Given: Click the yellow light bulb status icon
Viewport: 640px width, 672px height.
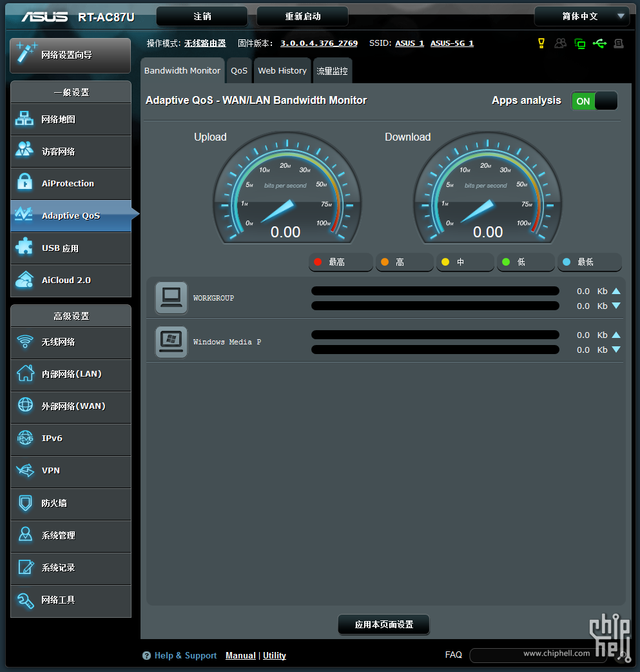Looking at the screenshot, I should (541, 43).
